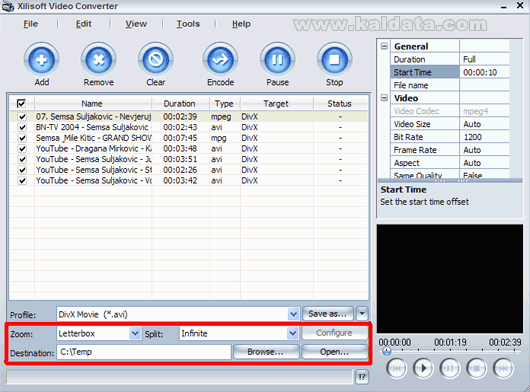Select the file row lasting 00:07:45
This screenshot has height=392, width=530.
pos(189,138)
